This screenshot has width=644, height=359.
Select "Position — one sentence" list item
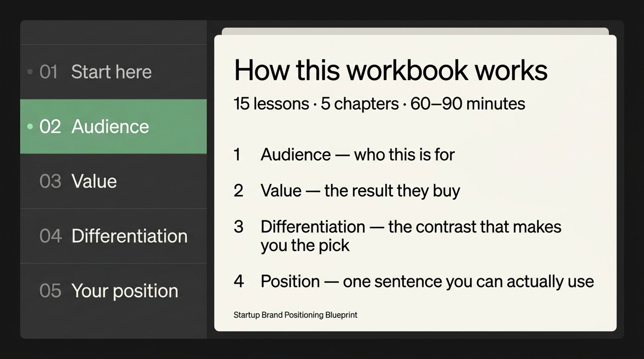427,281
